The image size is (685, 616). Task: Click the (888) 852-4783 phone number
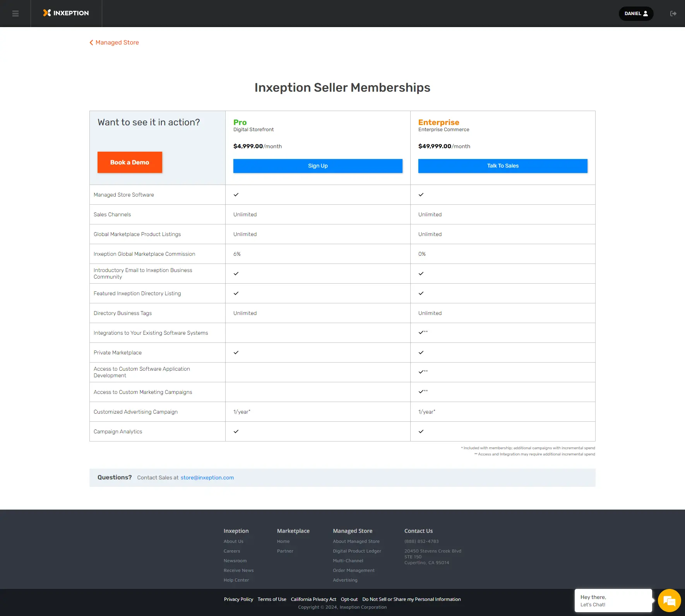[421, 542]
